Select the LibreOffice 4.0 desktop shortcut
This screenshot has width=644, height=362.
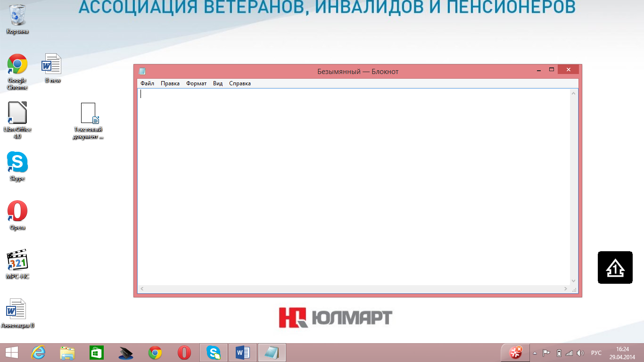[17, 120]
